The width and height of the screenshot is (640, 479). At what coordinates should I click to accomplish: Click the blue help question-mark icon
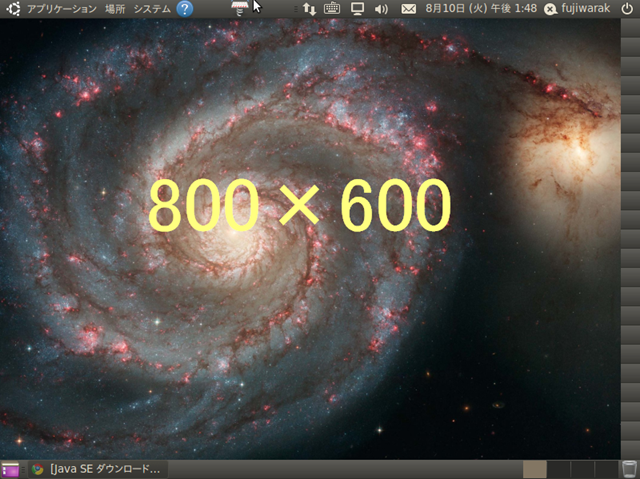(x=185, y=9)
